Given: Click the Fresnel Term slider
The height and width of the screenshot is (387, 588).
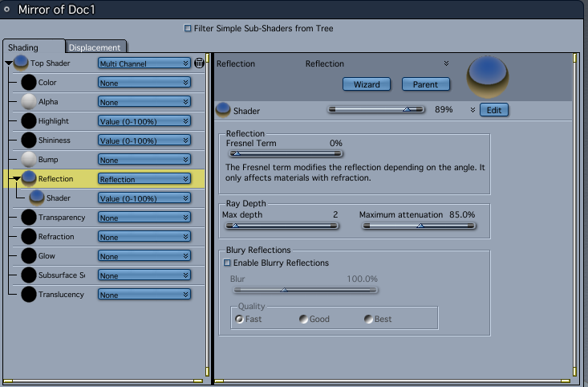Looking at the screenshot, I should point(286,153).
